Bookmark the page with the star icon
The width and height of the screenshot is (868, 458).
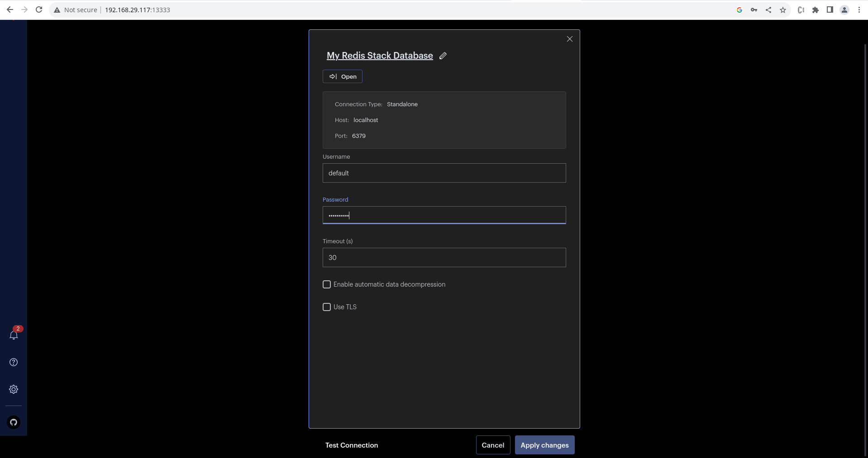pos(783,9)
